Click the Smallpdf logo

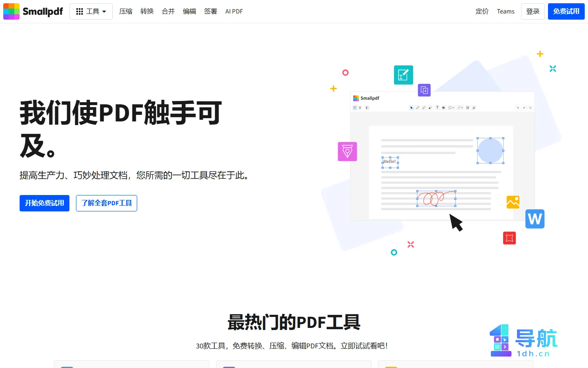33,11
